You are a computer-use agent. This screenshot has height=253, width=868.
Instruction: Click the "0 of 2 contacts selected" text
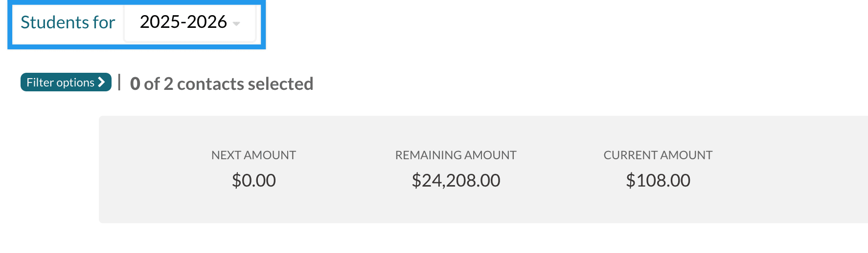pyautogui.click(x=221, y=84)
